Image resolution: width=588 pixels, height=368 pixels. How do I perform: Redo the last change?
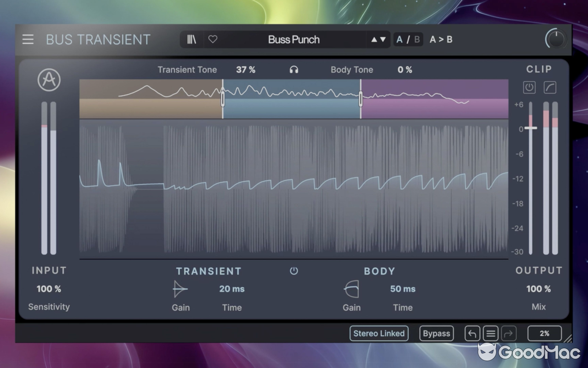[x=509, y=333]
